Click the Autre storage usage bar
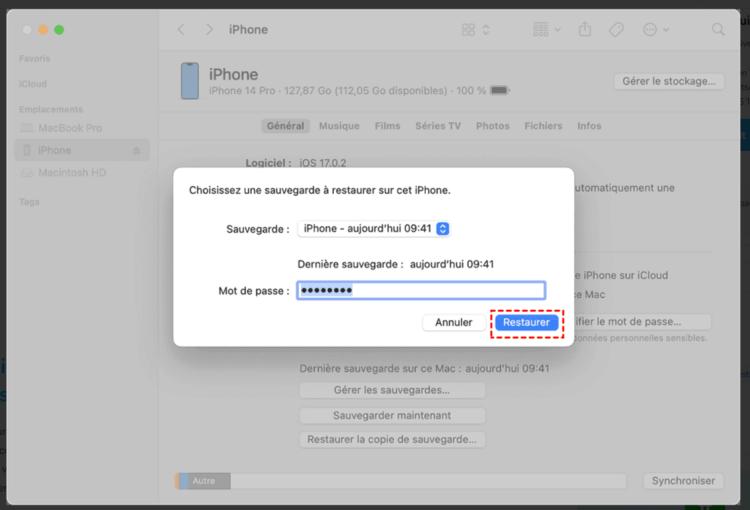The height and width of the screenshot is (510, 750). (x=204, y=481)
